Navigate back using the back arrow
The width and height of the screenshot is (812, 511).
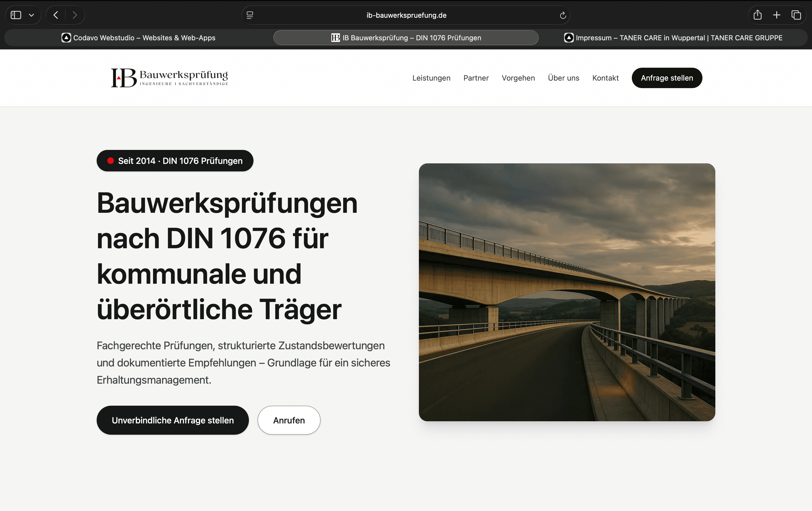[56, 15]
